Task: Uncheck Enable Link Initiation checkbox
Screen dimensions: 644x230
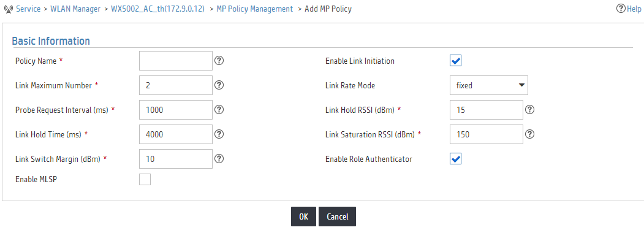Action: pyautogui.click(x=455, y=61)
